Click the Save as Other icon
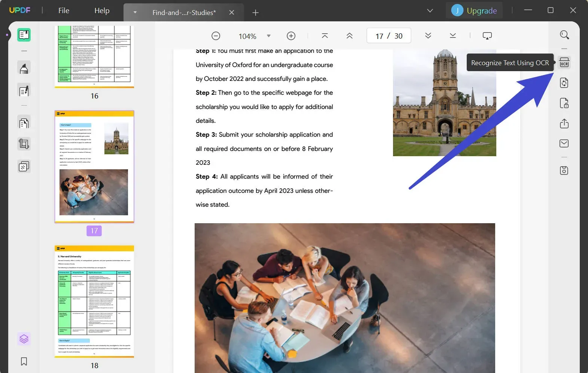The height and width of the screenshot is (373, 588). click(x=564, y=171)
